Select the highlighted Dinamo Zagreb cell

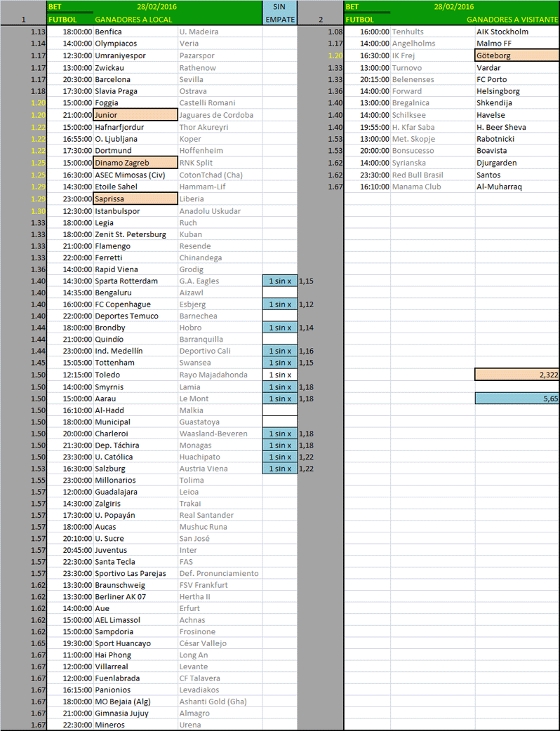pos(135,163)
